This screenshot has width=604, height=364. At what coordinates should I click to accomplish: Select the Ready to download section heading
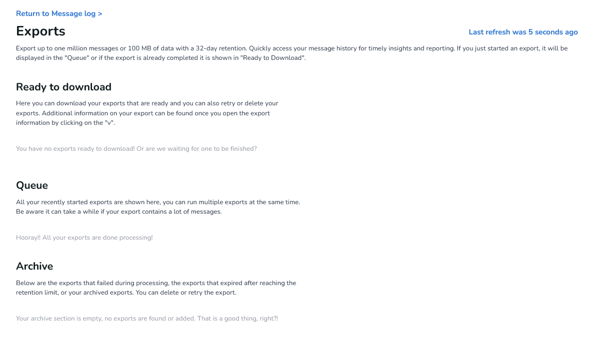point(63,87)
